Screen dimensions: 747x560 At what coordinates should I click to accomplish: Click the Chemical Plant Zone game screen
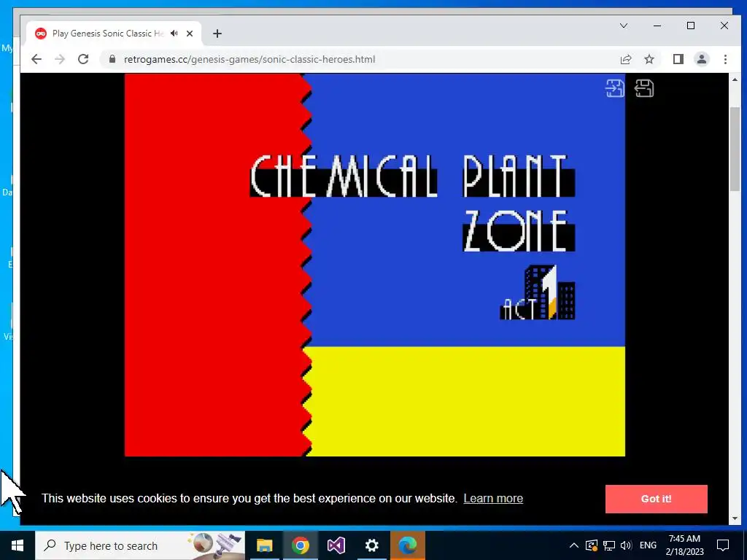[x=374, y=265]
